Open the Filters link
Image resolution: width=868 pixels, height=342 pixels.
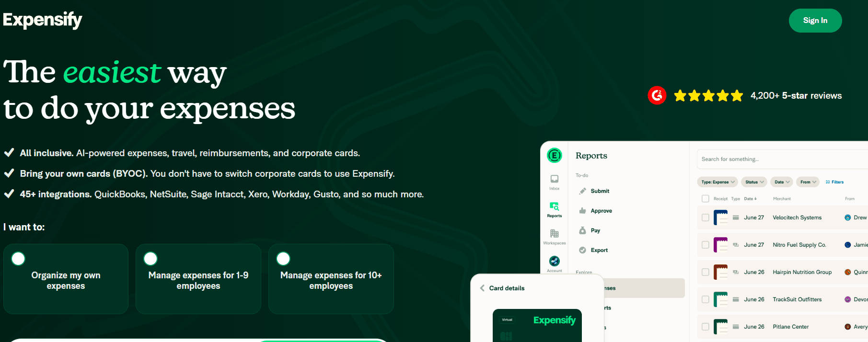834,182
